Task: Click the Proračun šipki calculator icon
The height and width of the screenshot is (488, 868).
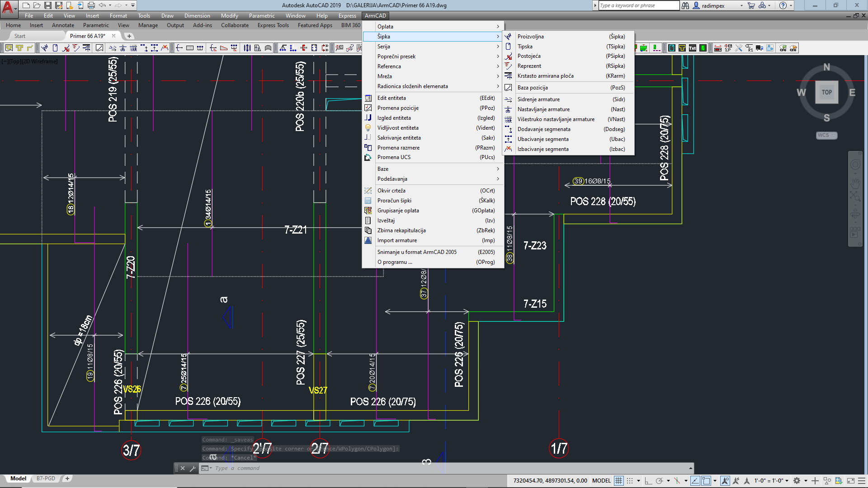Action: coord(368,201)
